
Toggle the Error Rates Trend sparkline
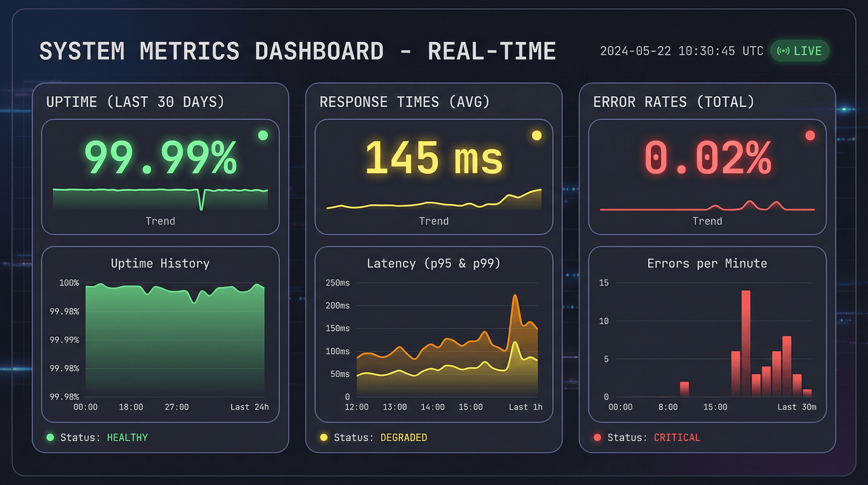pyautogui.click(x=707, y=209)
